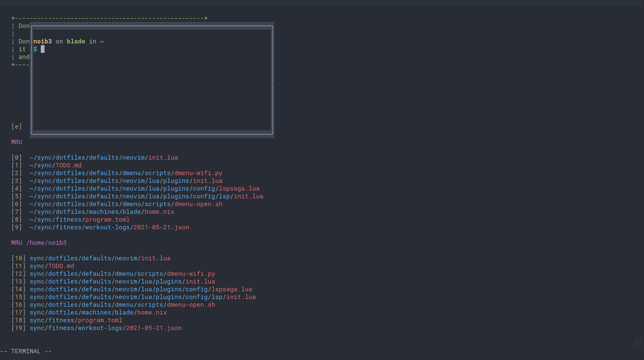Viewport: 644px width, 360px height.
Task: Click the terminal cursor after the $ prompt
Action: pyautogui.click(x=42, y=49)
